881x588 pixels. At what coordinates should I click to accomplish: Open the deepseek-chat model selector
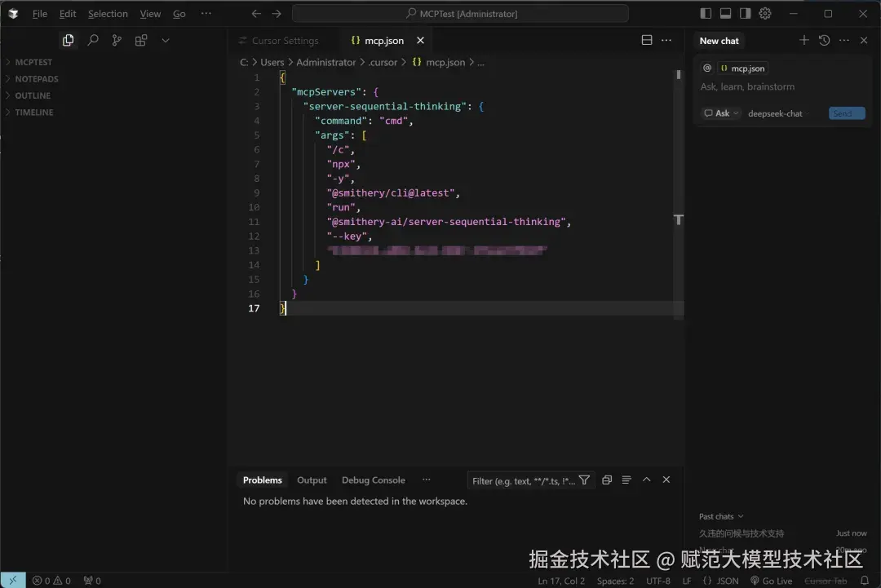(775, 113)
